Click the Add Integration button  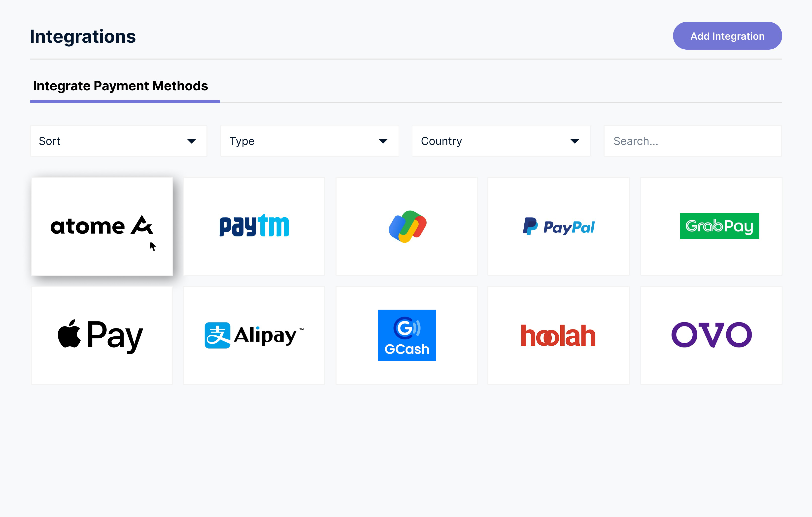coord(727,36)
